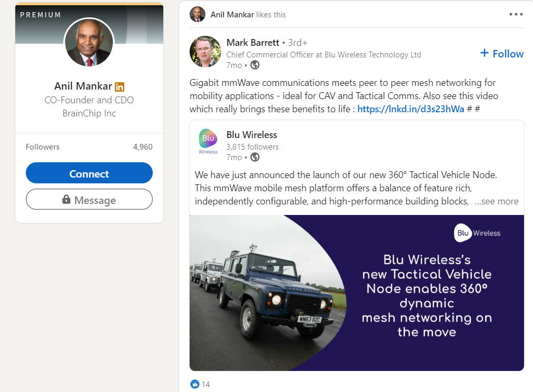533x392 pixels.
Task: Click the small Anil Mankar avatar above post
Action: tap(197, 14)
